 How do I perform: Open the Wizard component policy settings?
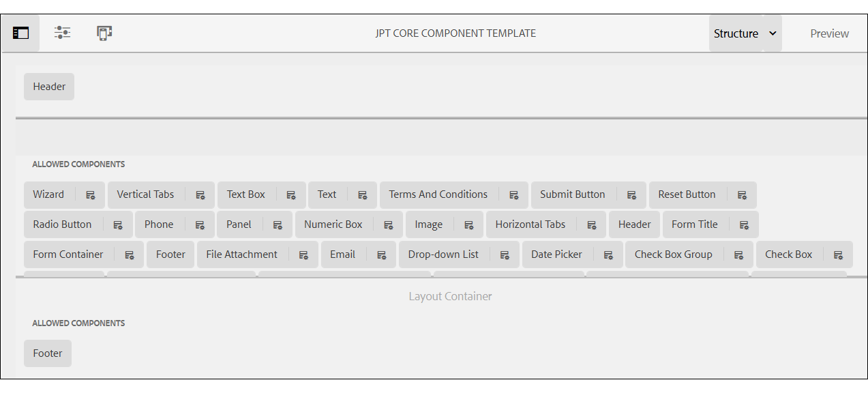pos(91,194)
